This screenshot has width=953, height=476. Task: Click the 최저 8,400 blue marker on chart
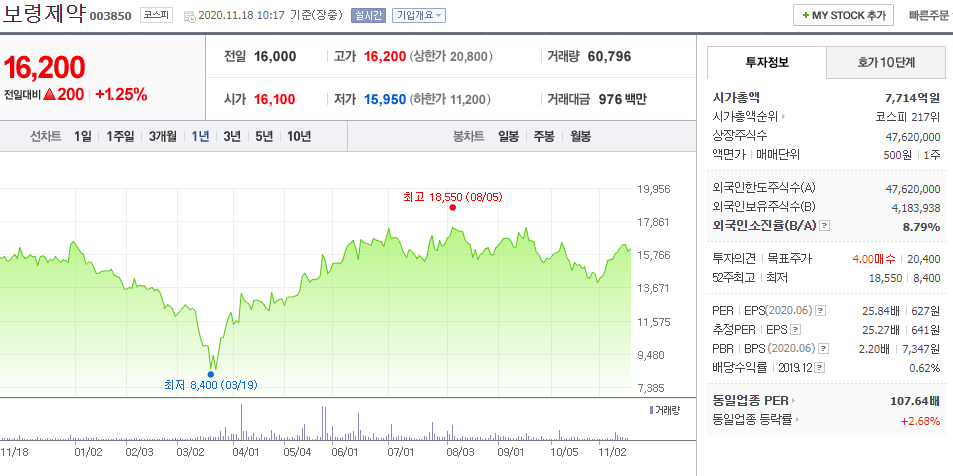tap(210, 374)
